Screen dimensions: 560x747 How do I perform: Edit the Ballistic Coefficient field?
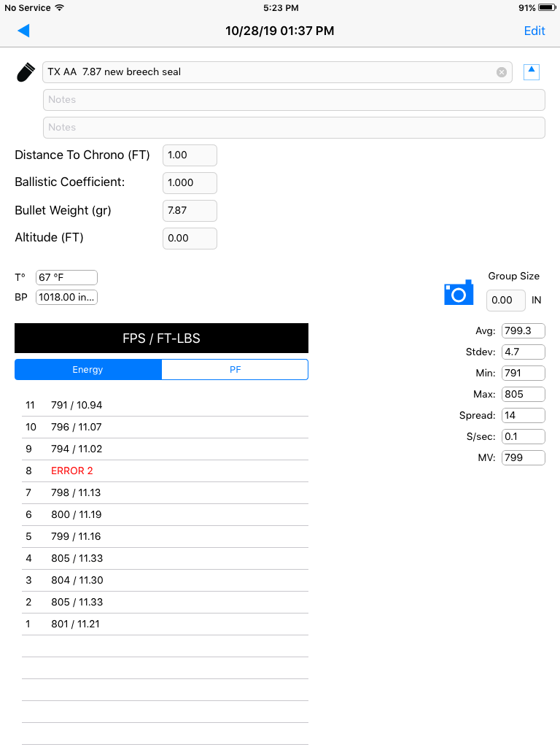[190, 183]
